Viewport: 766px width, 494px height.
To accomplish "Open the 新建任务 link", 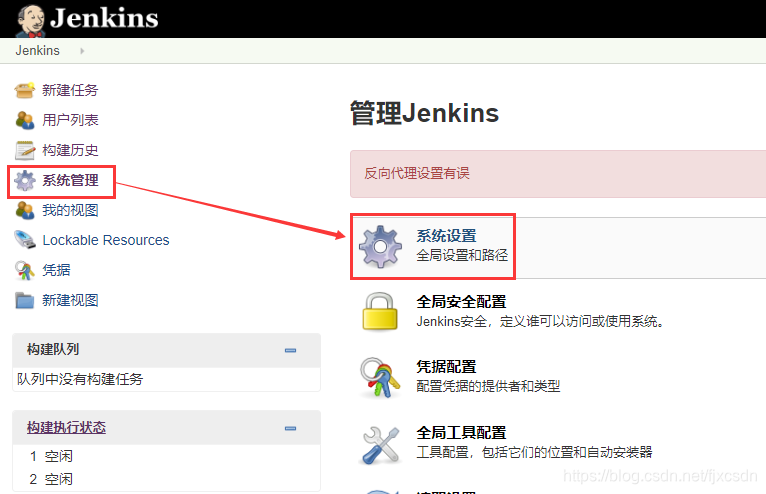I will (x=70, y=90).
